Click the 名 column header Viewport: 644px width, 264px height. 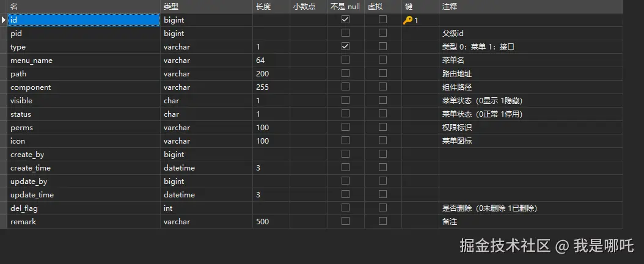tap(84, 6)
